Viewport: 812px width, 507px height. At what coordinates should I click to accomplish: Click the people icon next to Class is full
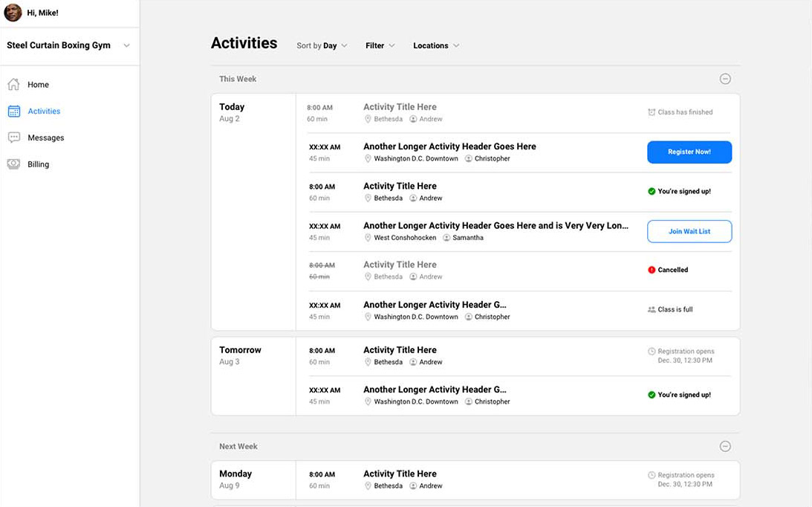pyautogui.click(x=650, y=309)
